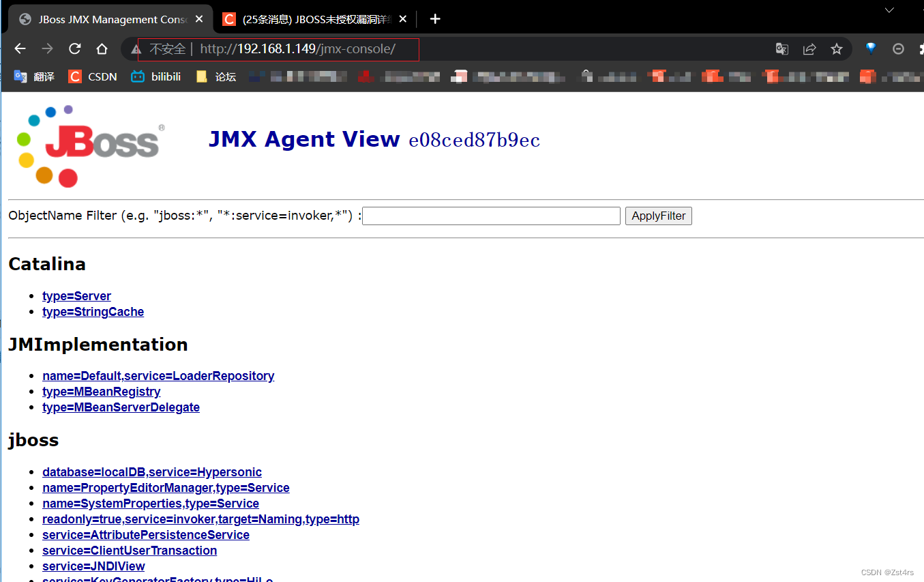Bookmark this page with the star icon
The width and height of the screenshot is (924, 582).
[837, 49]
